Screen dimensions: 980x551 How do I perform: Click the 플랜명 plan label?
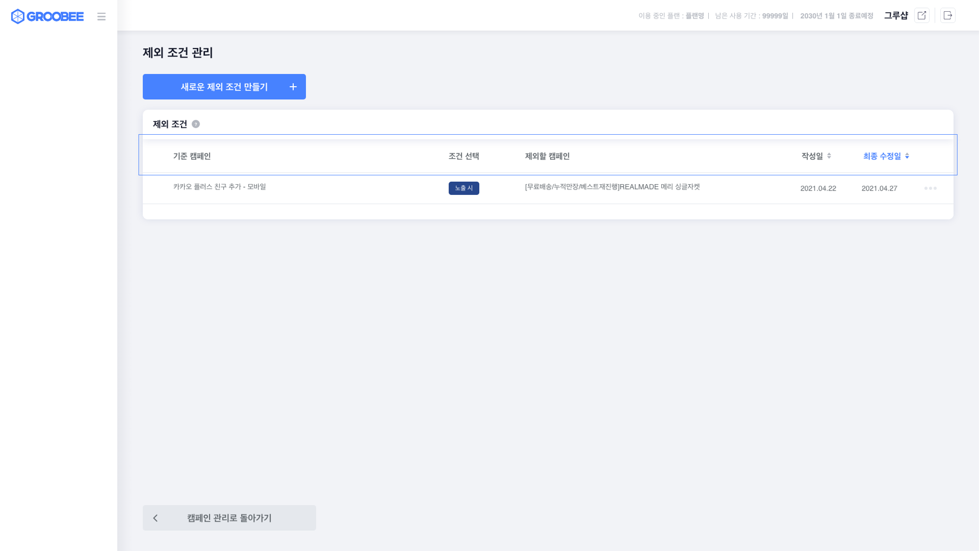[x=694, y=16]
